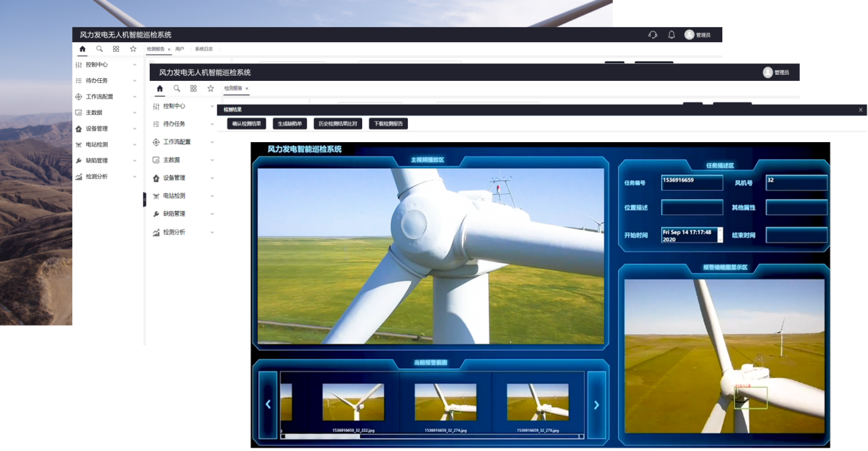This screenshot has width=868, height=451.
Task: Show previous alarm screenshots with left arrow
Action: tap(268, 405)
